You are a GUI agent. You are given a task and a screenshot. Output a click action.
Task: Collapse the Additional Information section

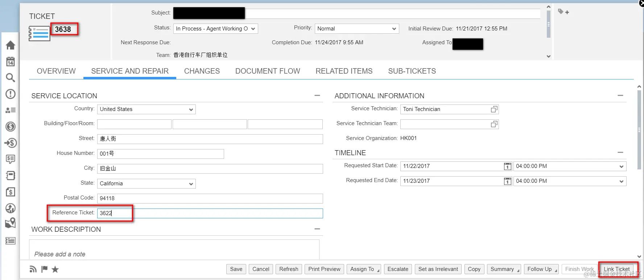coord(620,95)
